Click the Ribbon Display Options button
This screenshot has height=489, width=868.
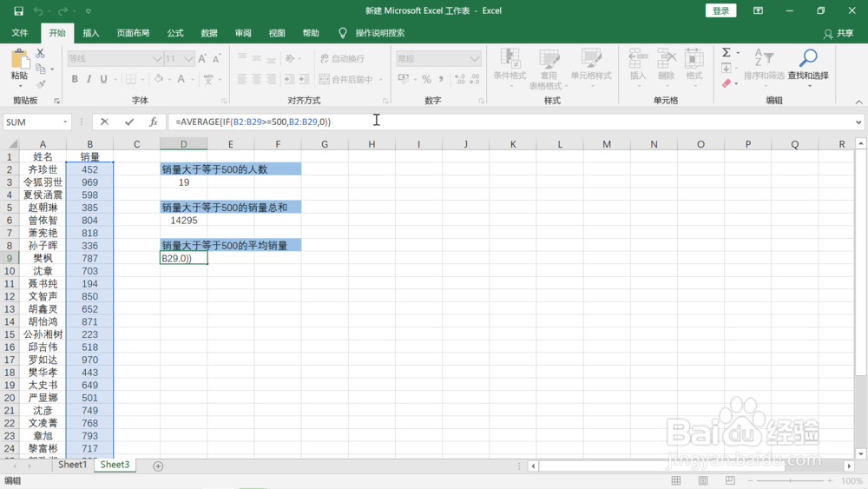click(758, 10)
